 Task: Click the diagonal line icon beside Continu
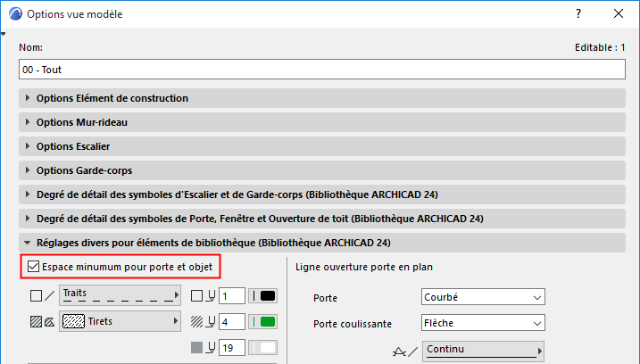click(413, 352)
